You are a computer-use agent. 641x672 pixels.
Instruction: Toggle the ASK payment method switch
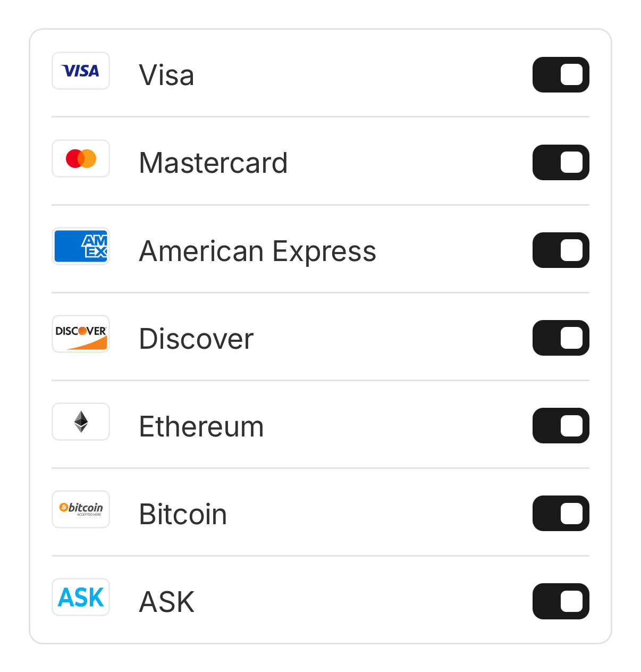coord(561,601)
